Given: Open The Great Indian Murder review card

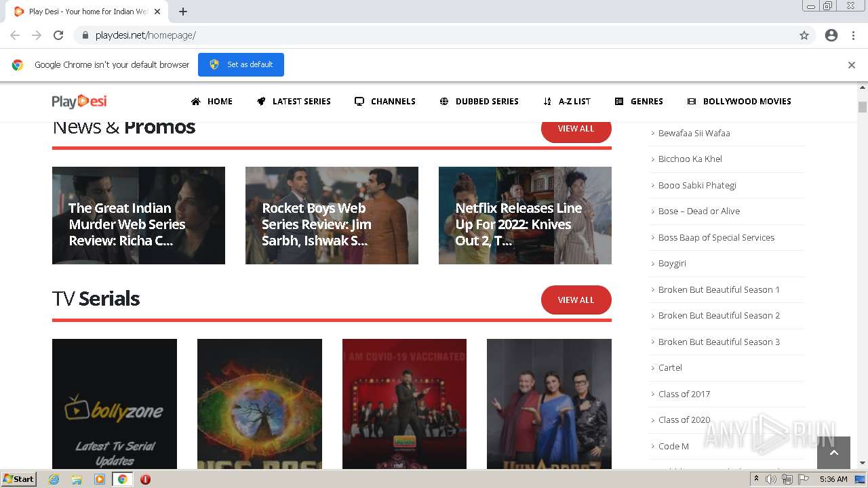Looking at the screenshot, I should (138, 216).
